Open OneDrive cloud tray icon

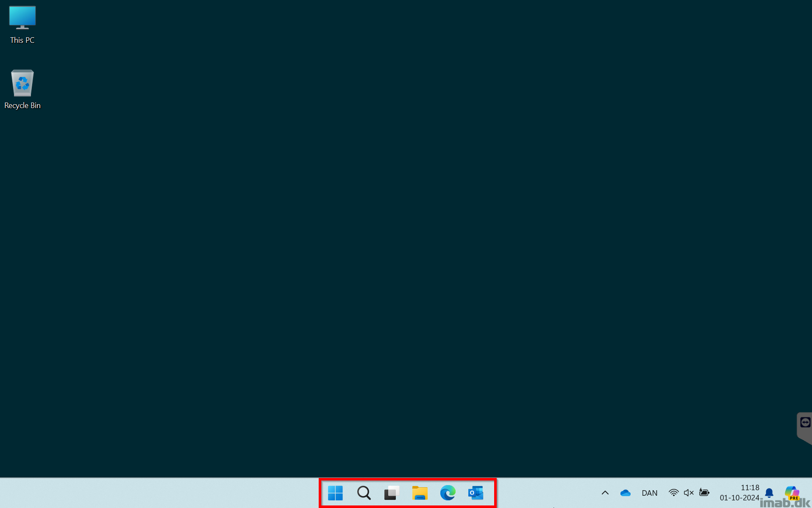626,493
